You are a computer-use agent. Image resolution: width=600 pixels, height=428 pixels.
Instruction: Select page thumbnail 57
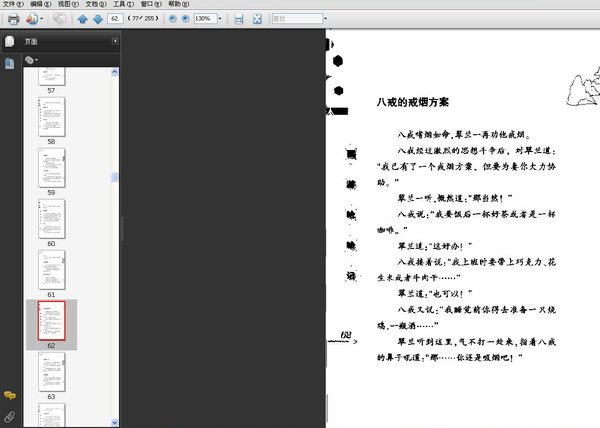[x=52, y=76]
